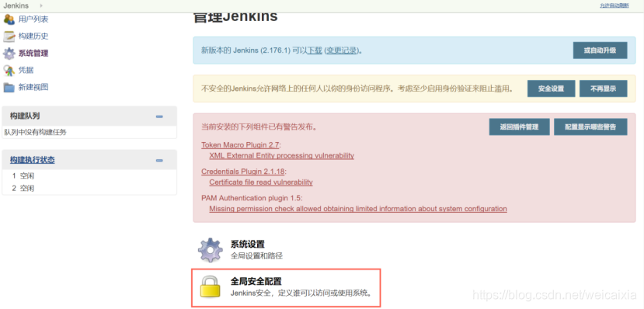Image resolution: width=644 pixels, height=309 pixels.
Task: Collapse the 构建队列 panel
Action: (159, 116)
